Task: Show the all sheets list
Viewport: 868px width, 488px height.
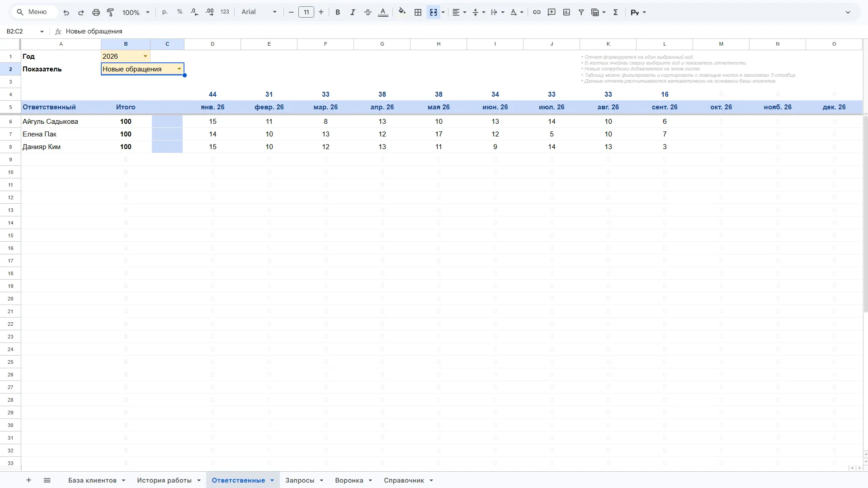Action: [x=47, y=480]
